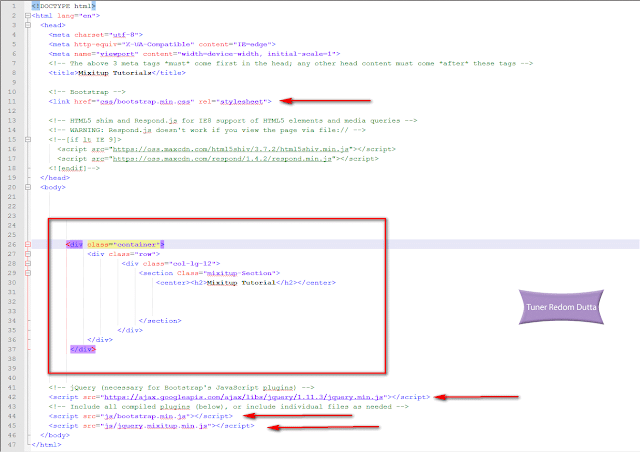Click the class="container" attribute text
The image size is (640, 452).
pos(124,244)
